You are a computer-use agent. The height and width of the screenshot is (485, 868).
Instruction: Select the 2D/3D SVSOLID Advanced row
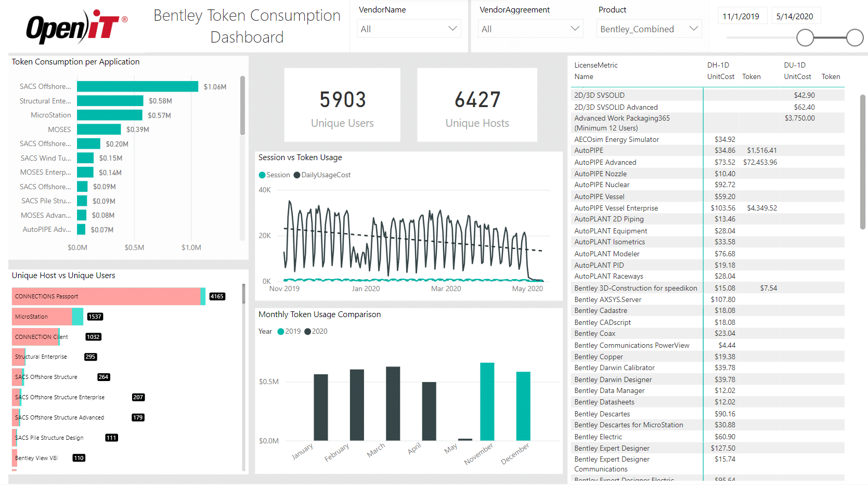pyautogui.click(x=709, y=107)
